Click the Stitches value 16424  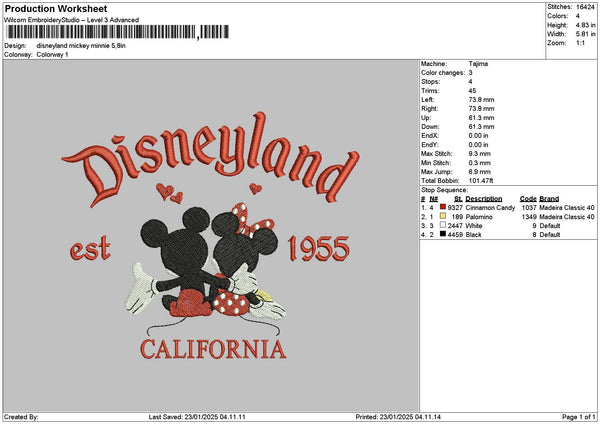[585, 7]
